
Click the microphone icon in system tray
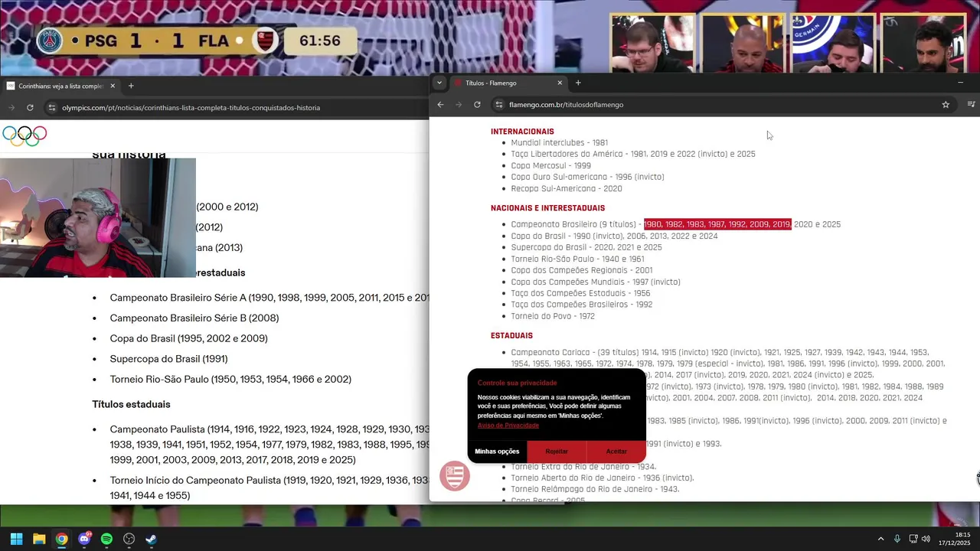coord(897,539)
